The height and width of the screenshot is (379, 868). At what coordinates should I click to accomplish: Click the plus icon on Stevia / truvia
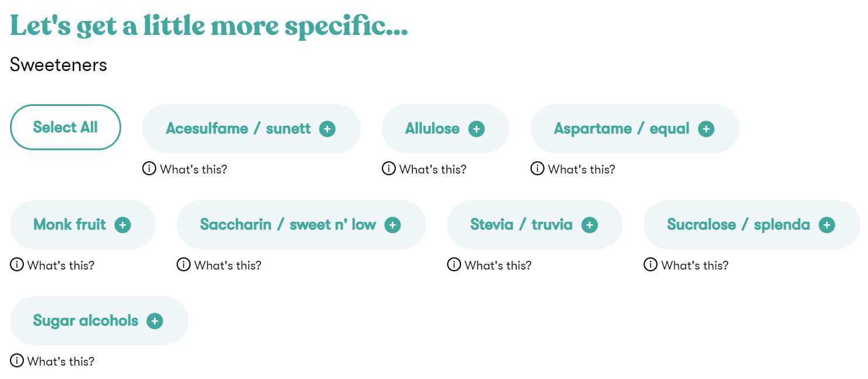coord(590,225)
